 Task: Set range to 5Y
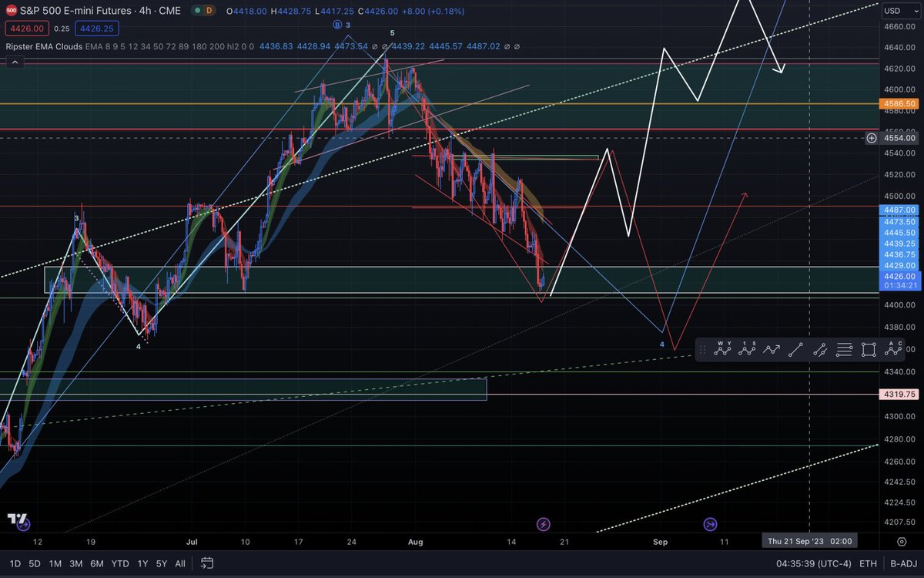pos(160,563)
